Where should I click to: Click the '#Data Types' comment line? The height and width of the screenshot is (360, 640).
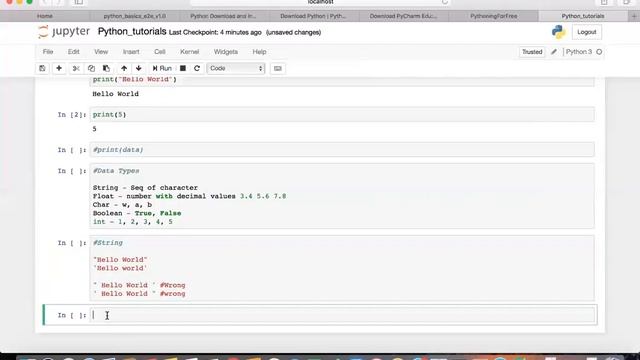[116, 171]
